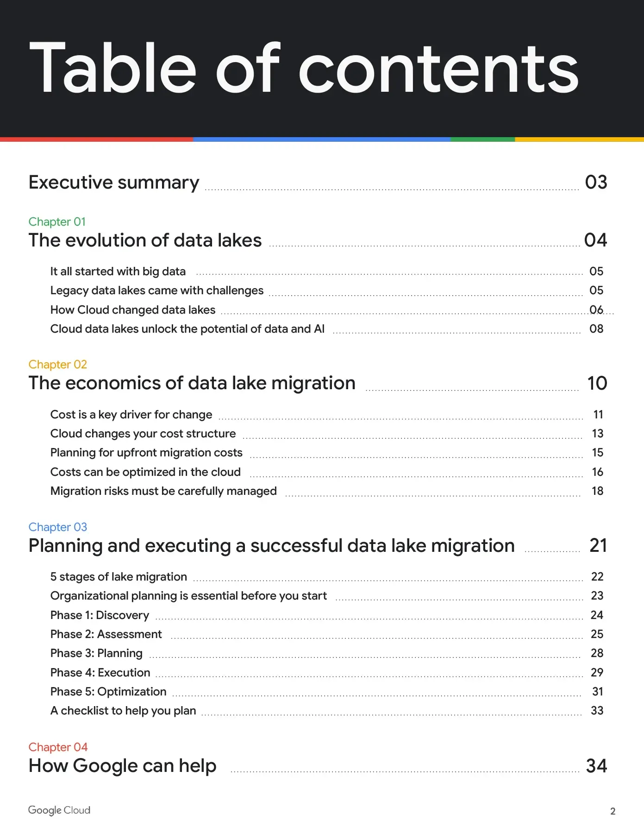644x834 pixels.
Task: Select Migration risks must be carefully managed
Action: (x=163, y=491)
